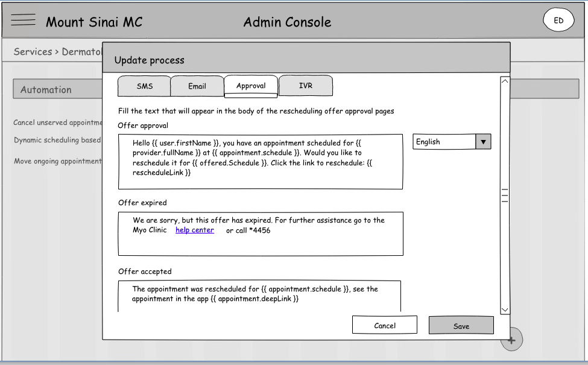Viewport: 588px width, 365px height.
Task: Switch to the Email tab
Action: [x=197, y=86]
